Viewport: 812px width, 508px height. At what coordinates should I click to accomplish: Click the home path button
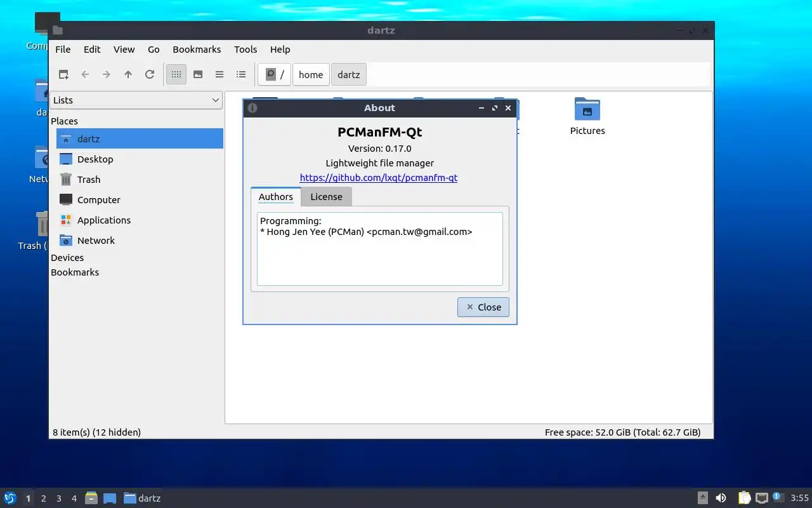point(311,74)
